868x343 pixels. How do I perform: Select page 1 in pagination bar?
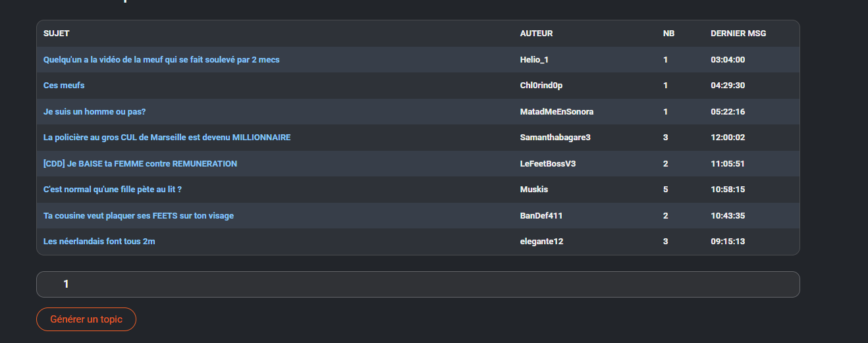[66, 284]
